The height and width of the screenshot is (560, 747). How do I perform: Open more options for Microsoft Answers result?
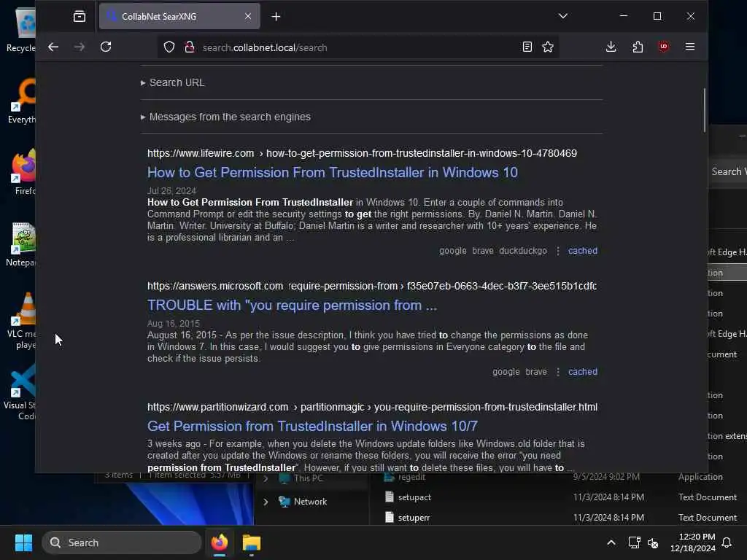coord(558,372)
